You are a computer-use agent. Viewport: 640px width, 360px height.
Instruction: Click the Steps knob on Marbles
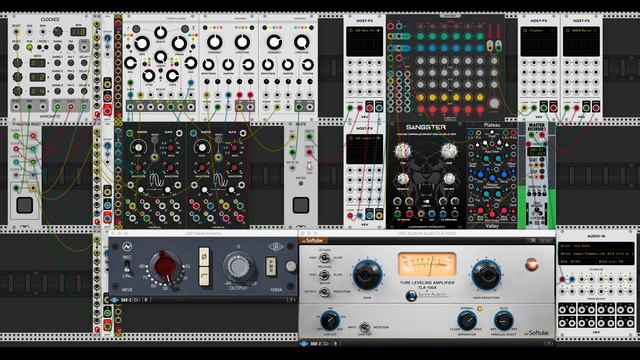click(172, 76)
